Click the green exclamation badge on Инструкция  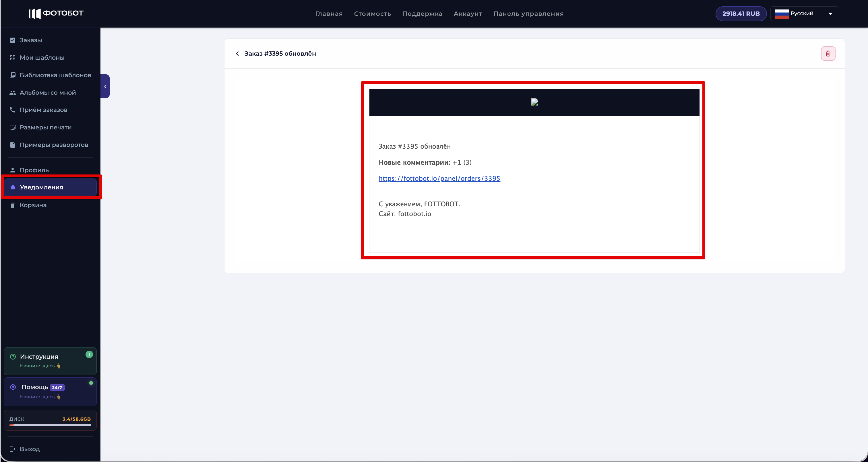pos(89,354)
